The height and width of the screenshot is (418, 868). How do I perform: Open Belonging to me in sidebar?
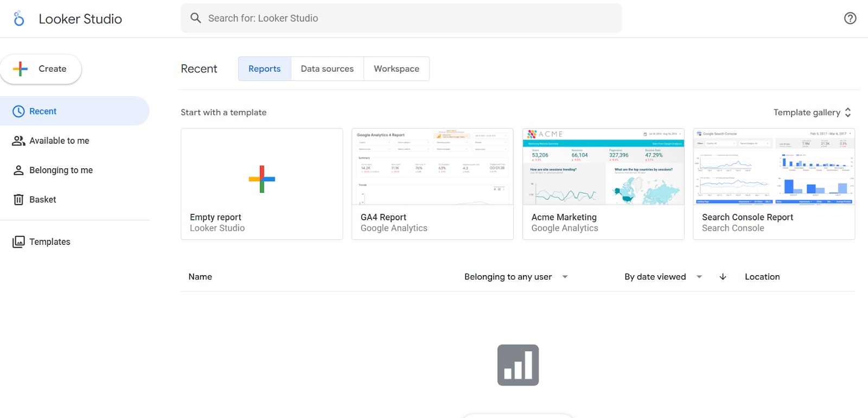click(74, 170)
